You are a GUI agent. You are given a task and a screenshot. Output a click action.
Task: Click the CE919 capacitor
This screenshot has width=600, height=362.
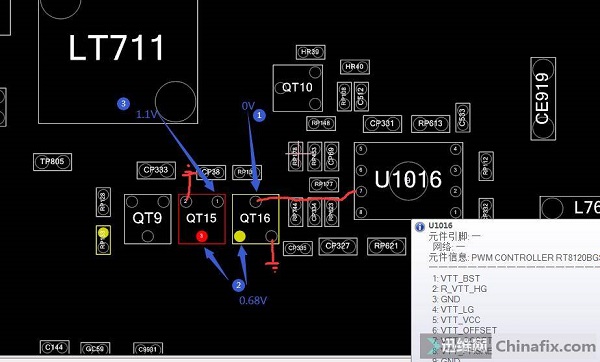[543, 99]
